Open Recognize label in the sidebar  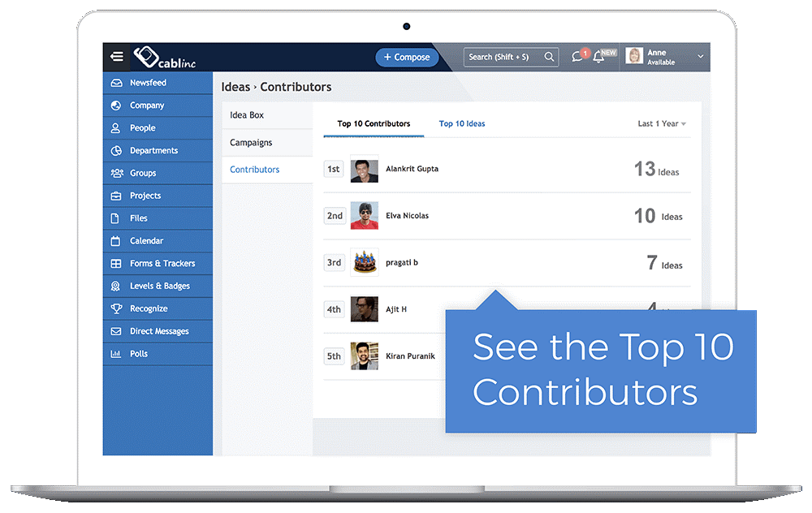149,308
